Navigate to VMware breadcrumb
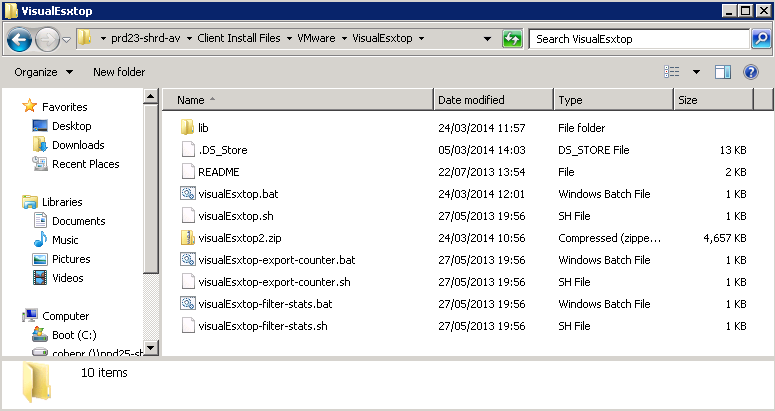This screenshot has width=775, height=411. pos(316,39)
